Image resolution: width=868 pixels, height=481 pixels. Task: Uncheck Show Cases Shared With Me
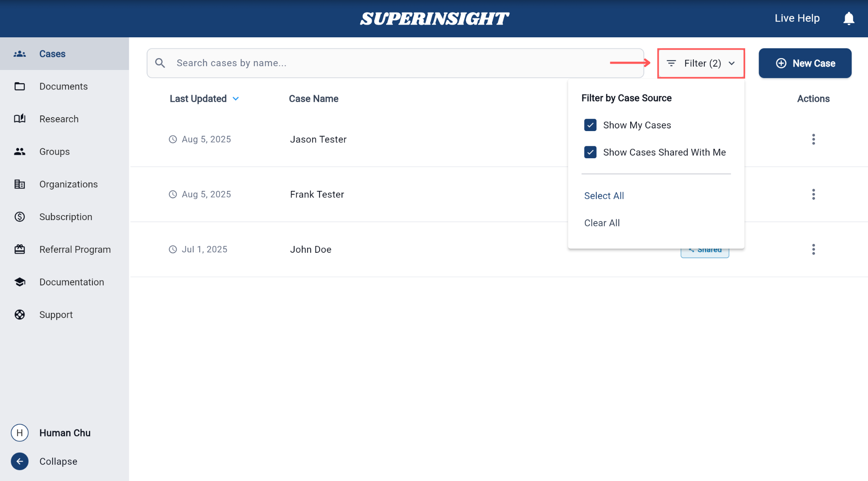tap(590, 152)
